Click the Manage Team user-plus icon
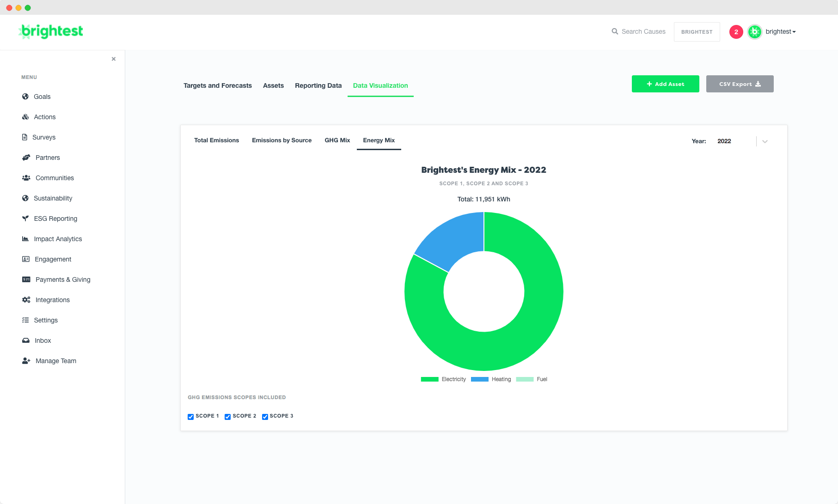 [x=26, y=361]
